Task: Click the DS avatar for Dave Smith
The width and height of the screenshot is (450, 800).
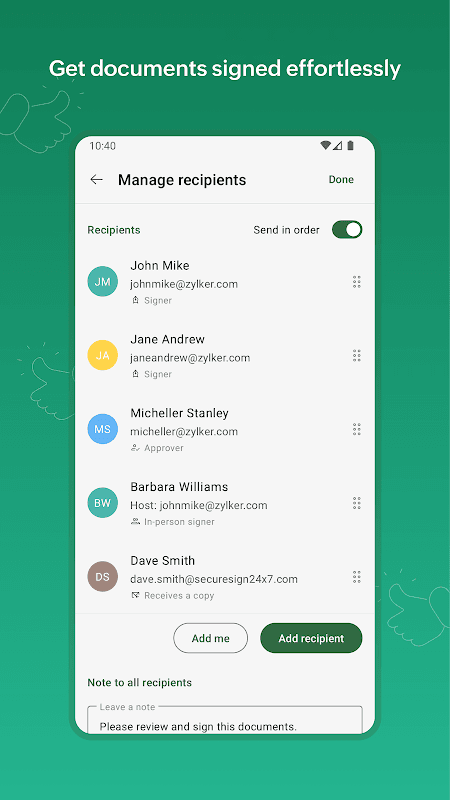Action: pyautogui.click(x=103, y=577)
